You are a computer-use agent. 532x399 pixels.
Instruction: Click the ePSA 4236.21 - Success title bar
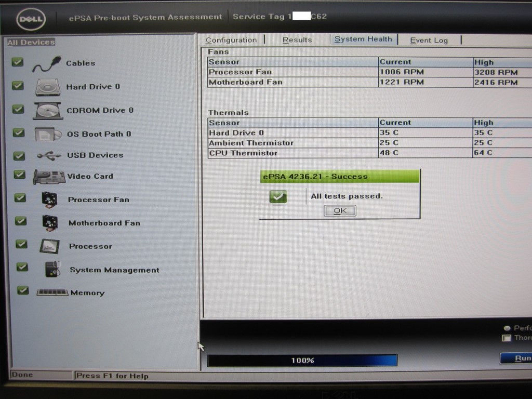coord(340,177)
